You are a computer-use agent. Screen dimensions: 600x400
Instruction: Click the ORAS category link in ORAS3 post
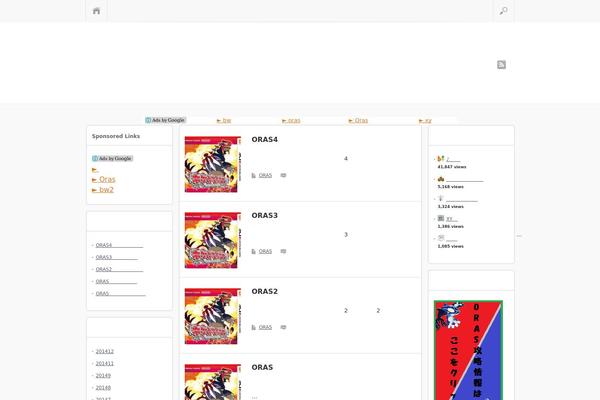point(265,251)
